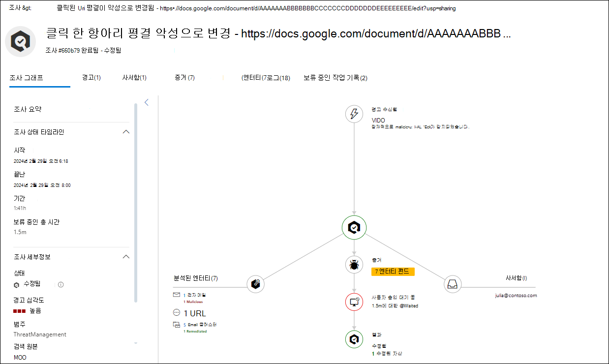Image resolution: width=609 pixels, height=364 pixels.
Task: Open the 증거 (7) tab
Action: tap(184, 78)
